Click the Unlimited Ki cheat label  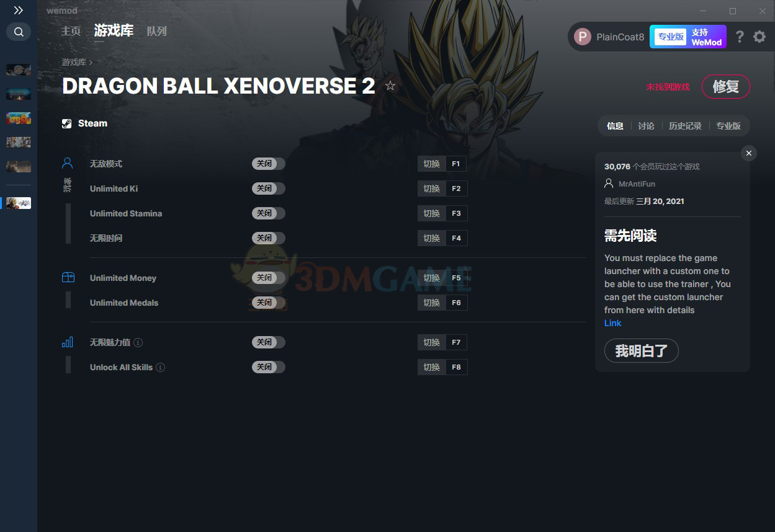tap(114, 188)
